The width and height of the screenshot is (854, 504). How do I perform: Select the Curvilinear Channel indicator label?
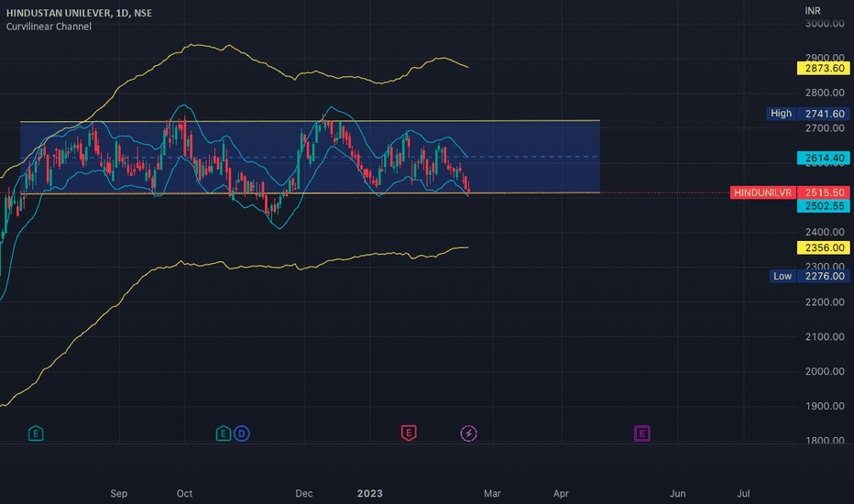[x=49, y=27]
